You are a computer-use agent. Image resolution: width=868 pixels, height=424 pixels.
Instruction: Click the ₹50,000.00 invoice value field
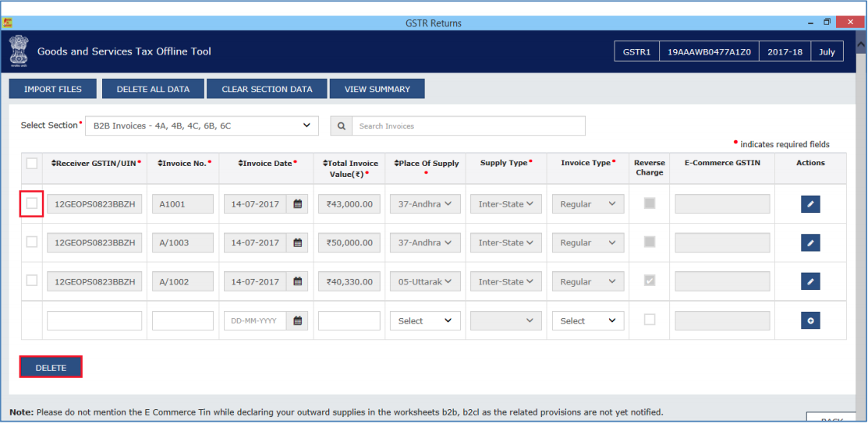click(349, 242)
